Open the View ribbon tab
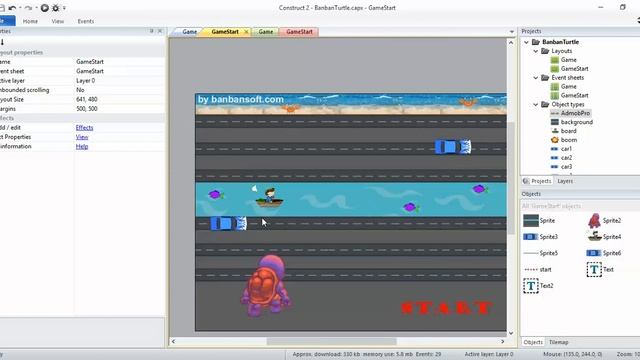The height and width of the screenshot is (360, 640). coord(58,21)
